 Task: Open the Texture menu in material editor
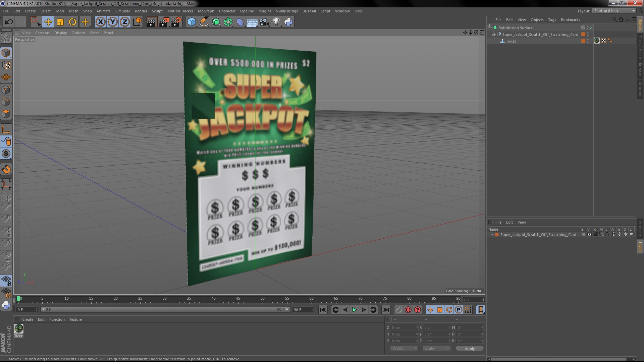[75, 319]
